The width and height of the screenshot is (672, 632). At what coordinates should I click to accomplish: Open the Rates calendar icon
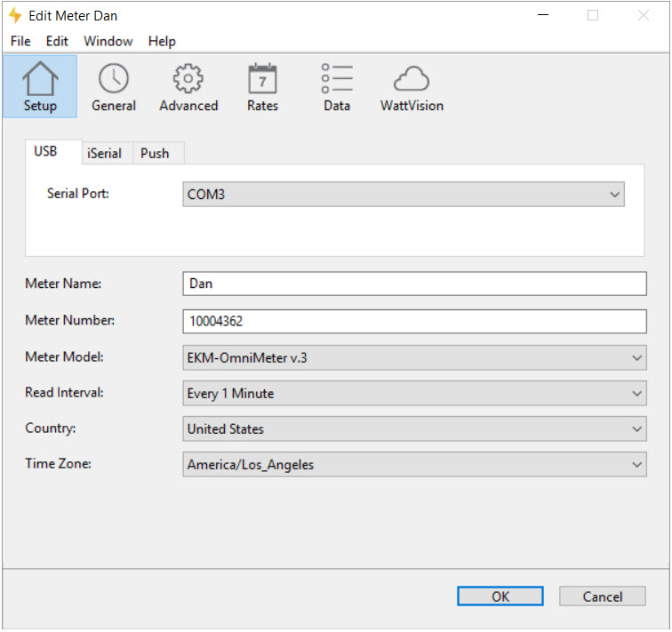pyautogui.click(x=262, y=87)
